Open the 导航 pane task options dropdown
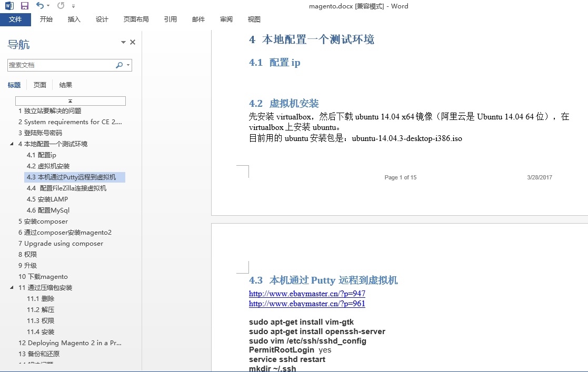The width and height of the screenshot is (588, 372). tap(123, 42)
